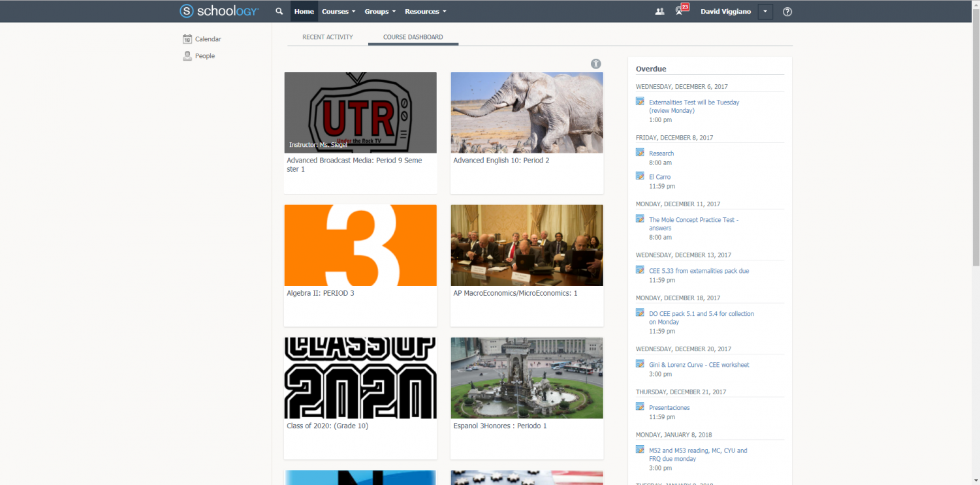Screen dimensions: 980x485
Task: Open Advanced Broadcast Media UTR course thumbnail
Action: 360,112
